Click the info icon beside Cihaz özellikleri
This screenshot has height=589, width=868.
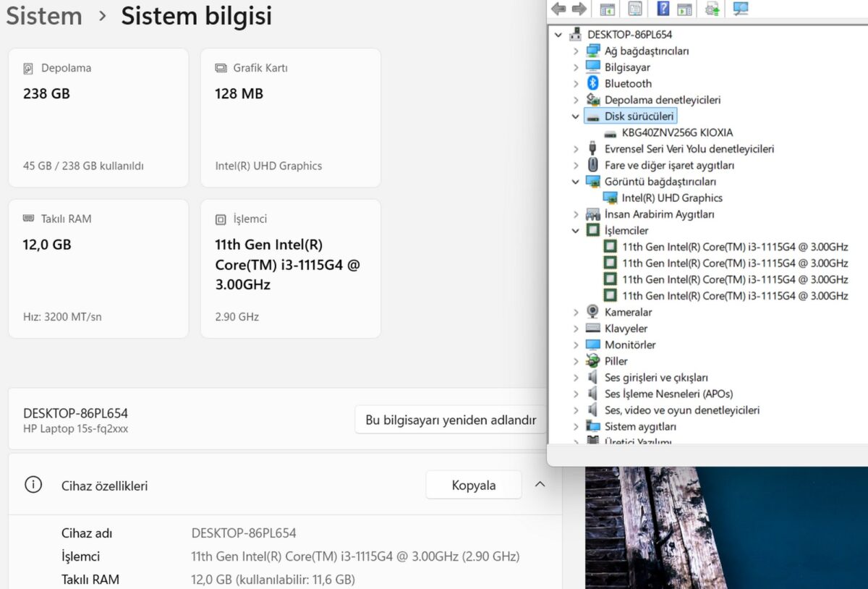click(x=33, y=485)
